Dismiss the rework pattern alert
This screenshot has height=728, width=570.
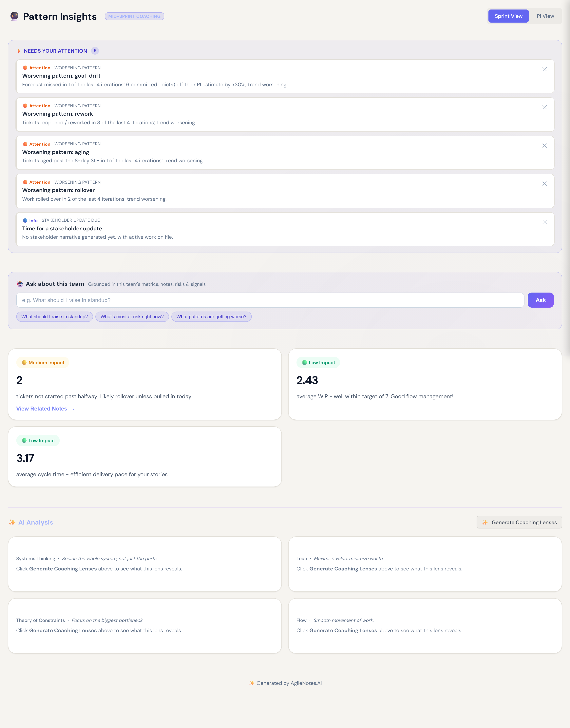tap(544, 107)
